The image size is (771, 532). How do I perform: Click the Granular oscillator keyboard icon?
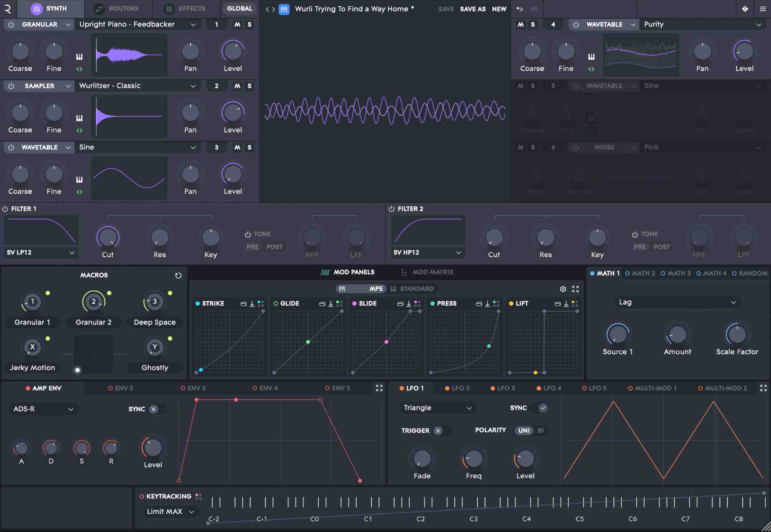pyautogui.click(x=79, y=57)
